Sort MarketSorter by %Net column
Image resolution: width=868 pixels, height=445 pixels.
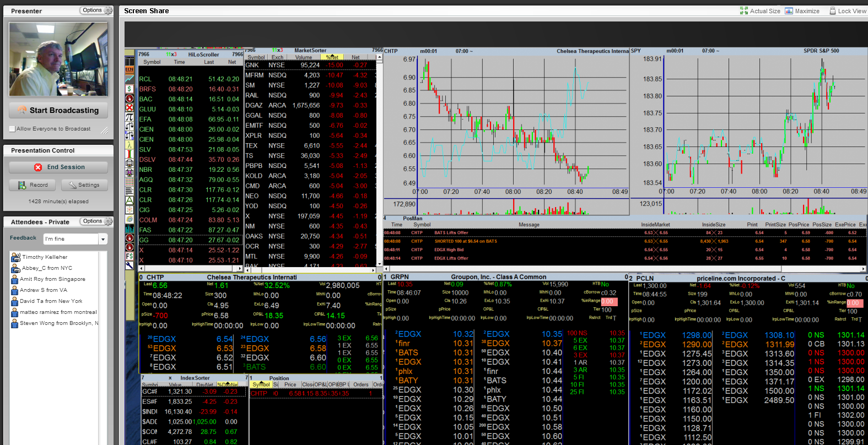coord(332,57)
